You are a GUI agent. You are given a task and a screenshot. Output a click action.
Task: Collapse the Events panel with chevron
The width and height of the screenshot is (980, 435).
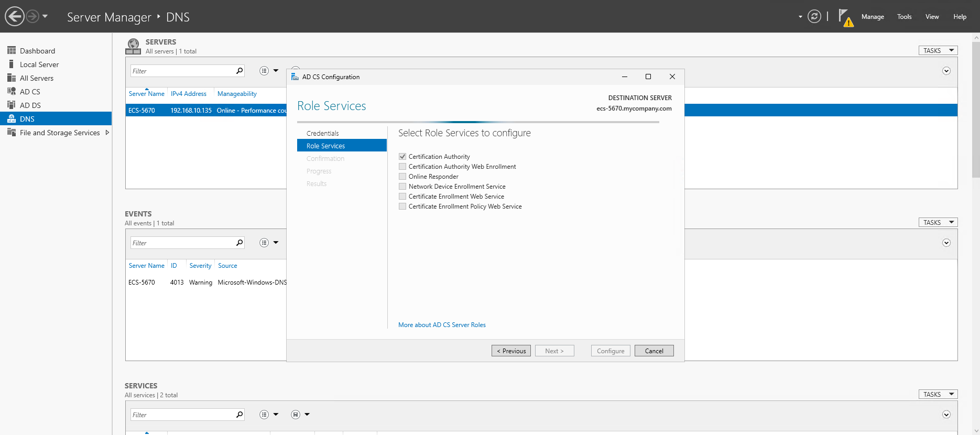coord(946,243)
